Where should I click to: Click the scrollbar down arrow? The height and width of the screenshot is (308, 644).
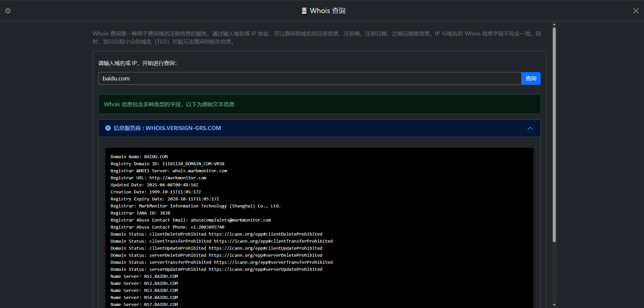(554, 305)
